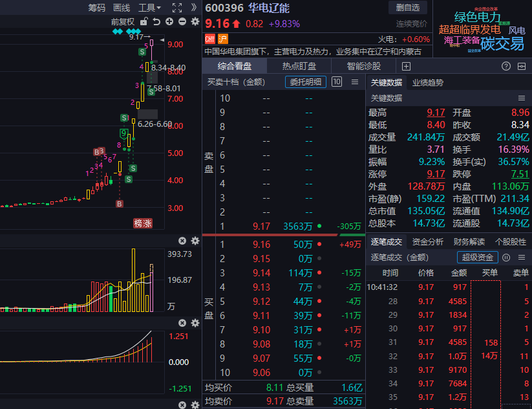This screenshot has width=532, height=409.
Task: Click the undo arrow in chart toolbar
Action: 156,22
